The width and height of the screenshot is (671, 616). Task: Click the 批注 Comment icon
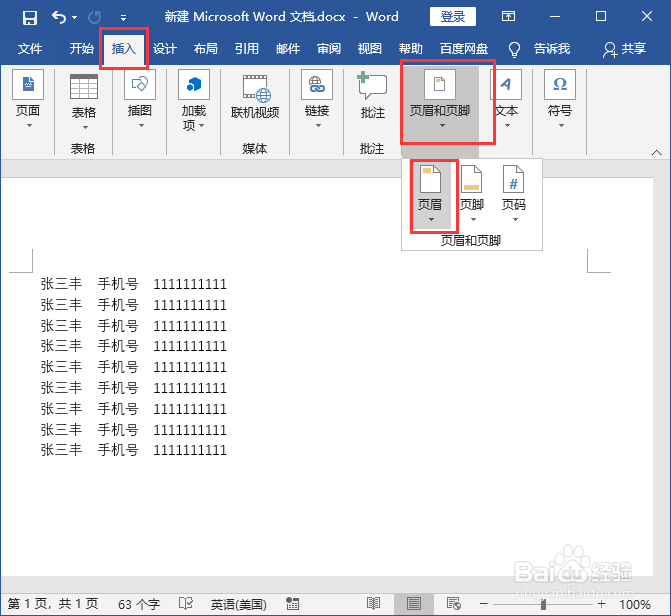(372, 87)
